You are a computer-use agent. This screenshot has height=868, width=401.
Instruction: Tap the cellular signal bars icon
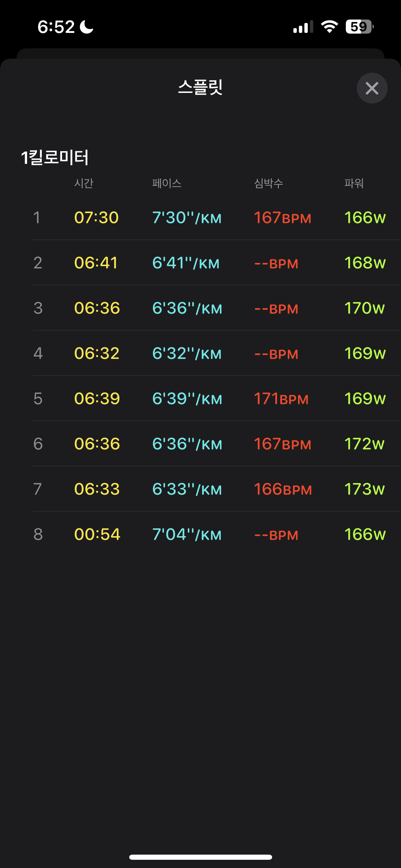[x=303, y=27]
